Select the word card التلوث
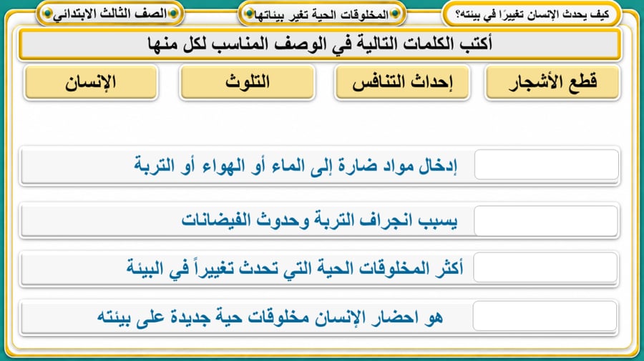 [x=248, y=82]
